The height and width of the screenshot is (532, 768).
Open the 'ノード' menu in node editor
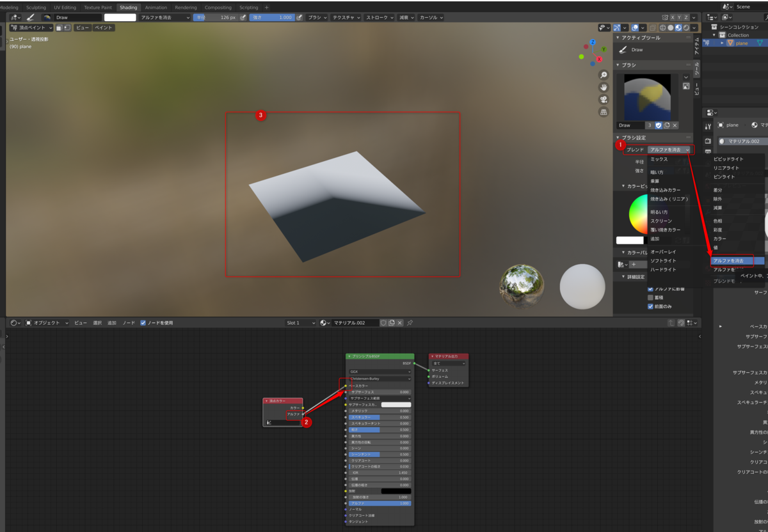click(x=129, y=323)
